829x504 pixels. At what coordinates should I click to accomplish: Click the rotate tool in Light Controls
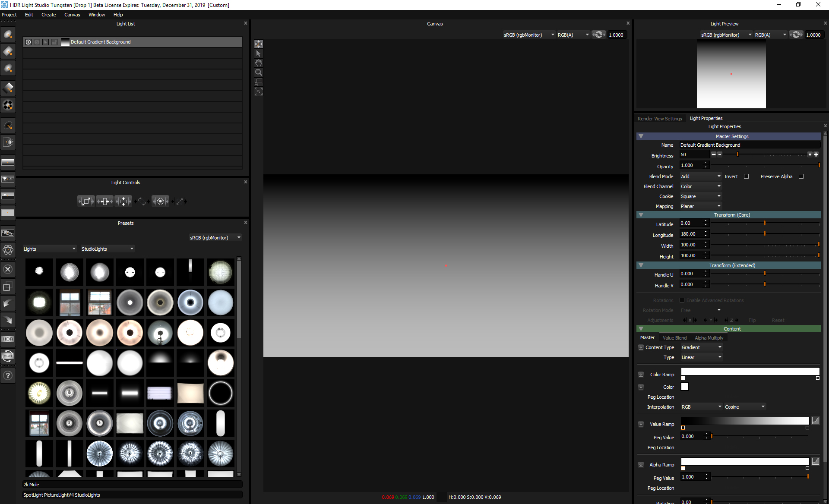click(142, 201)
